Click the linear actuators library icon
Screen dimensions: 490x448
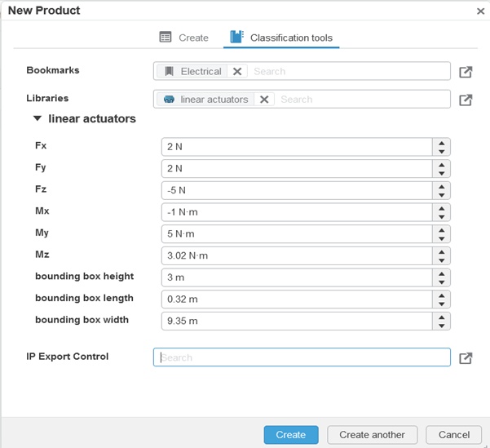point(169,100)
